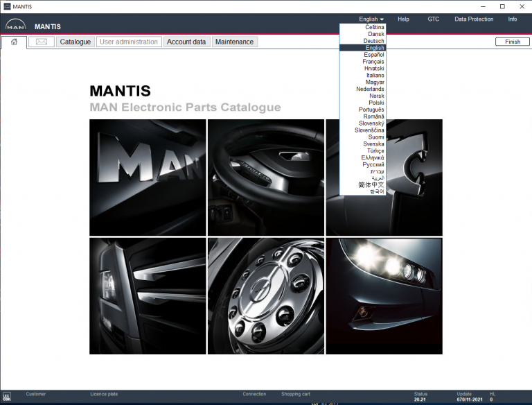Switch language to Français

pyautogui.click(x=363, y=62)
